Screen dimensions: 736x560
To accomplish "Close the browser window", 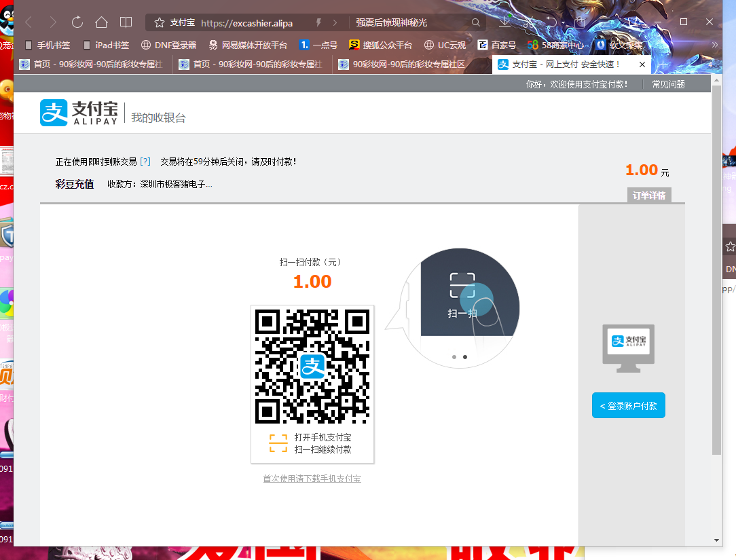I will point(710,22).
